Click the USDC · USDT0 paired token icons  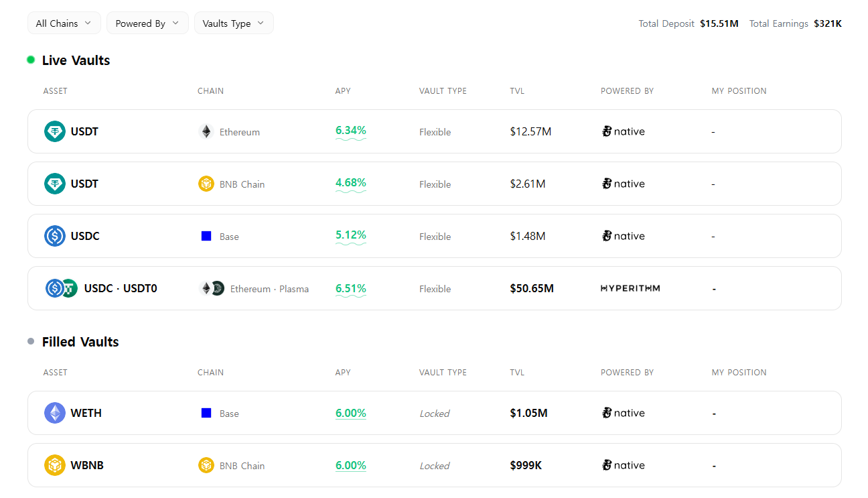(62, 288)
